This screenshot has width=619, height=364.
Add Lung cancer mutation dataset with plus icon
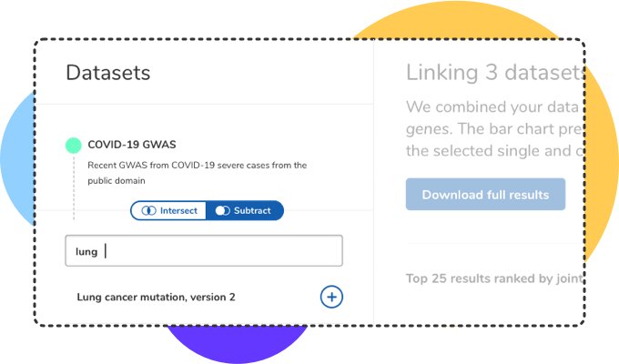point(331,297)
